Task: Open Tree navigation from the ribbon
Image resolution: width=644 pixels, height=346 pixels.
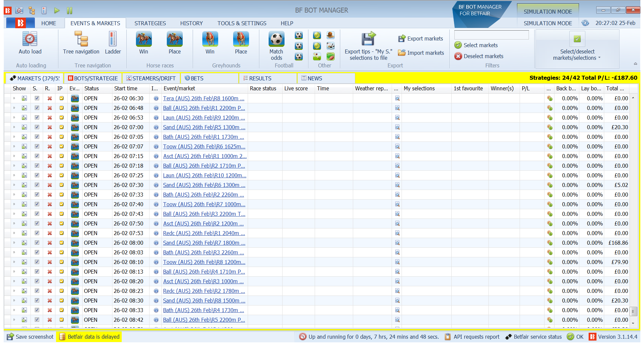Action: pos(81,43)
